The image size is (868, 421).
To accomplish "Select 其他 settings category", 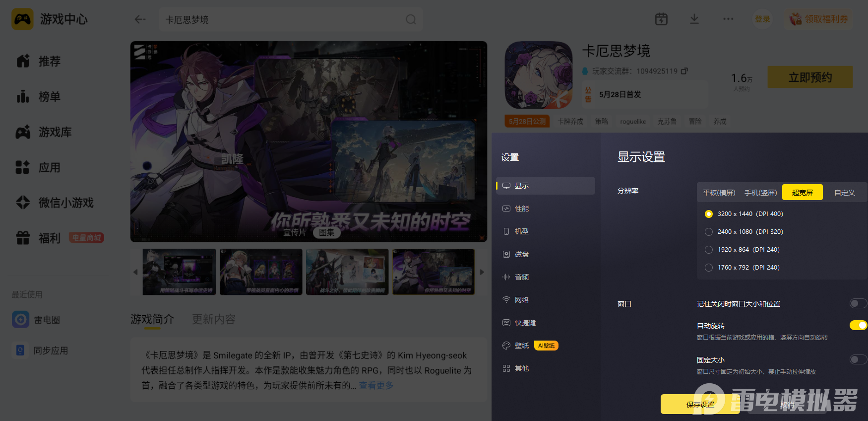I will 546,368.
